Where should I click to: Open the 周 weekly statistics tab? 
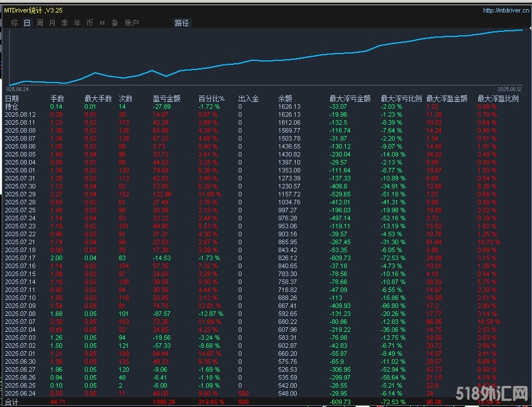40,23
